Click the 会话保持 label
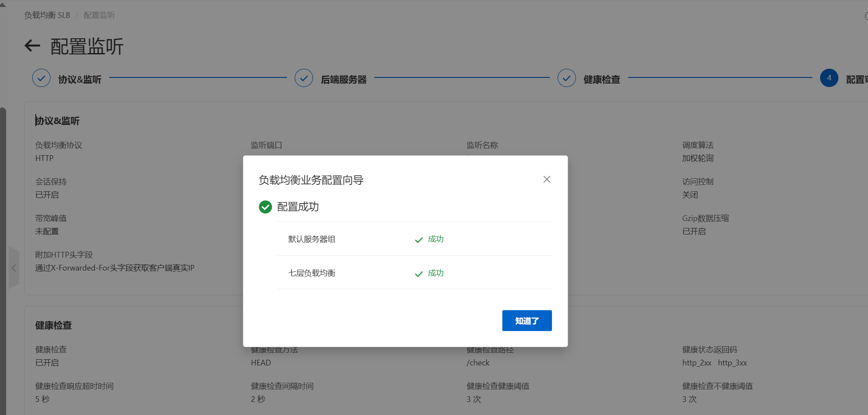This screenshot has width=868, height=415. pos(51,182)
